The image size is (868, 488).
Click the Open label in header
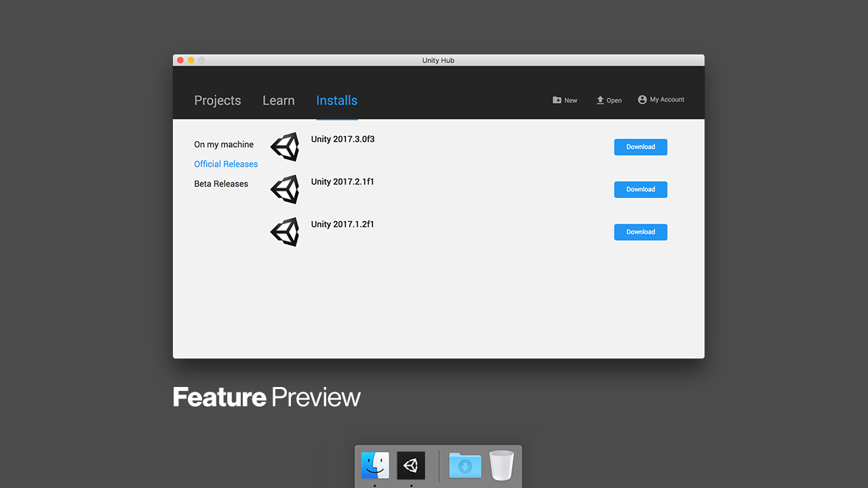pos(614,100)
